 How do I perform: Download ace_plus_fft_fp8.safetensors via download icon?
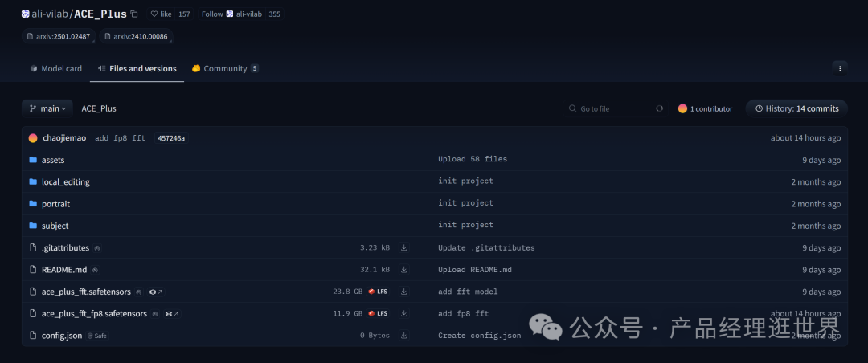(403, 313)
